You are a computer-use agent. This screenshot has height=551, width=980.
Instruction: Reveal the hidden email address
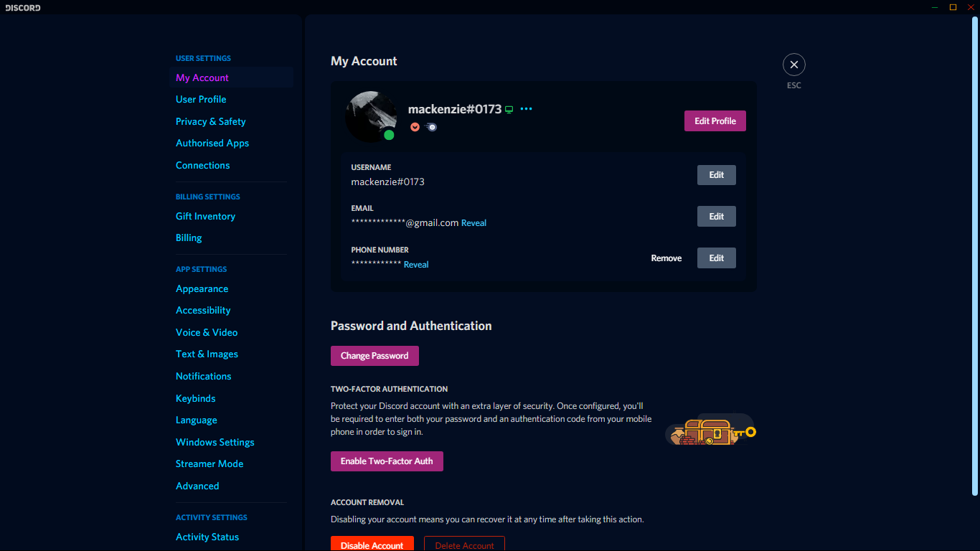(x=473, y=223)
